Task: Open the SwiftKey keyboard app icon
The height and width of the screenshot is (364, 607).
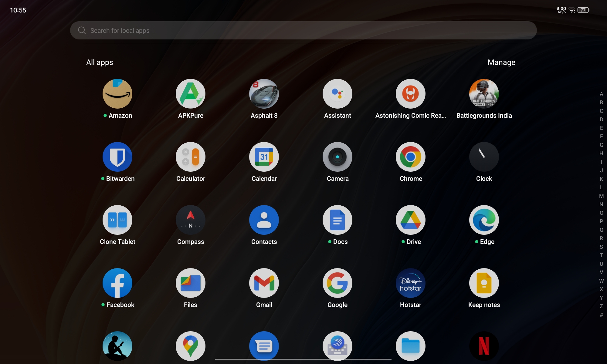Action: click(337, 346)
